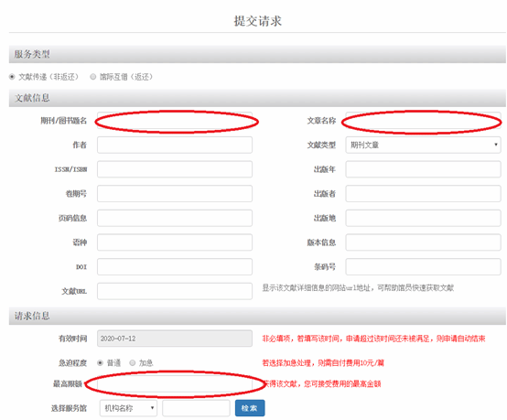The width and height of the screenshot is (507, 420).
Task: Click the 急迫程度 label
Action: (x=72, y=363)
